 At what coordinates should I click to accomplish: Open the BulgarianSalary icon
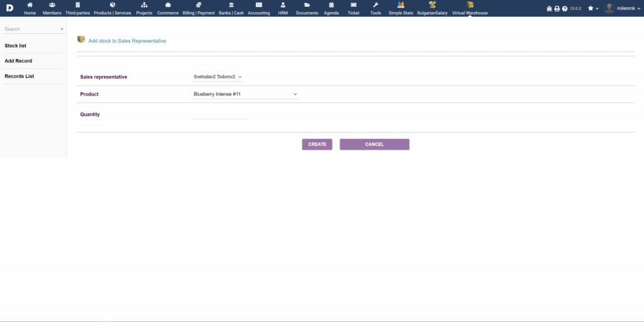[432, 5]
